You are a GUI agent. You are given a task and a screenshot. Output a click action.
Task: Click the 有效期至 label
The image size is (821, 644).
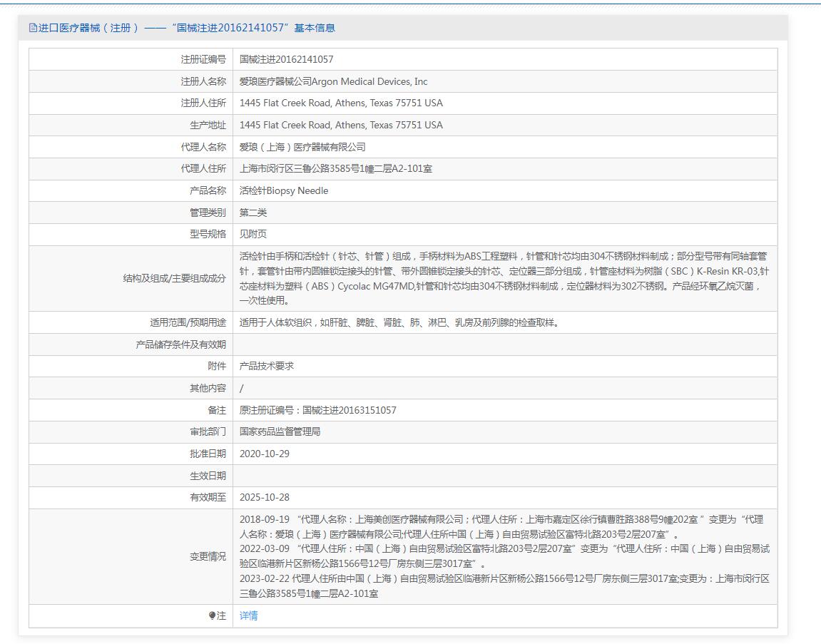coord(208,497)
